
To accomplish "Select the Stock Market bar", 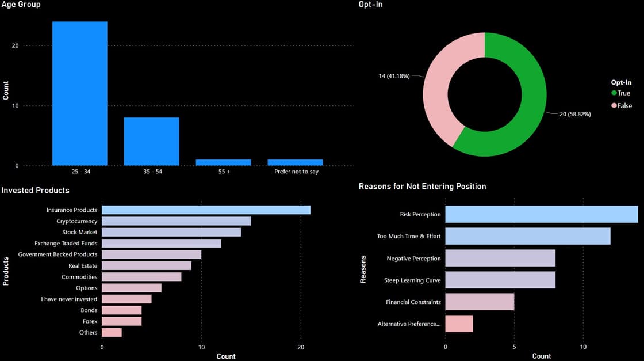I will [171, 232].
